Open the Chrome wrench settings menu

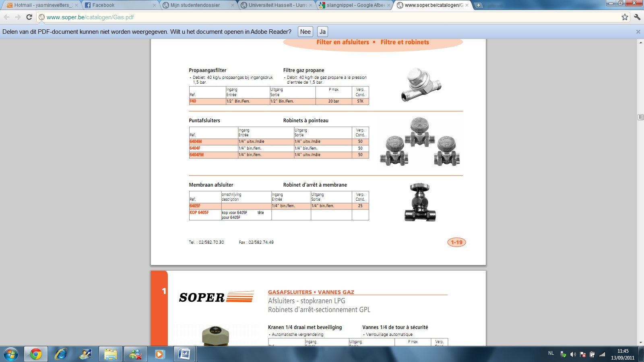[x=637, y=17]
